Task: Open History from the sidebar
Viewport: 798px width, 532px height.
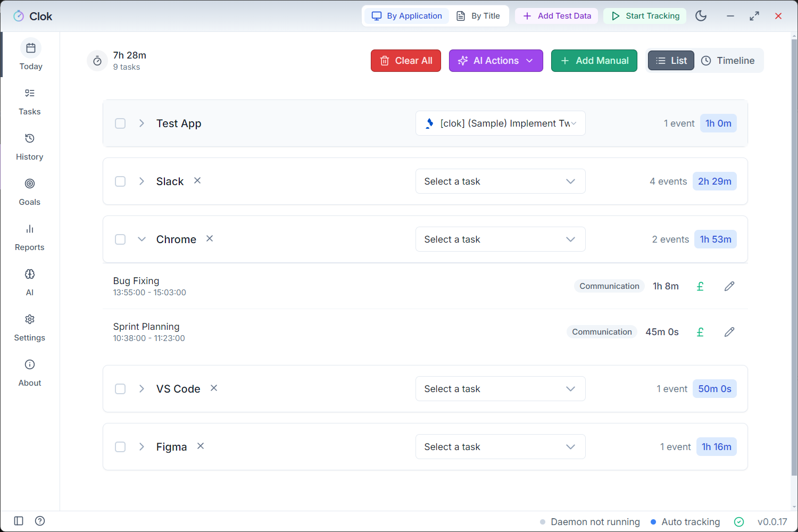Action: click(30, 147)
